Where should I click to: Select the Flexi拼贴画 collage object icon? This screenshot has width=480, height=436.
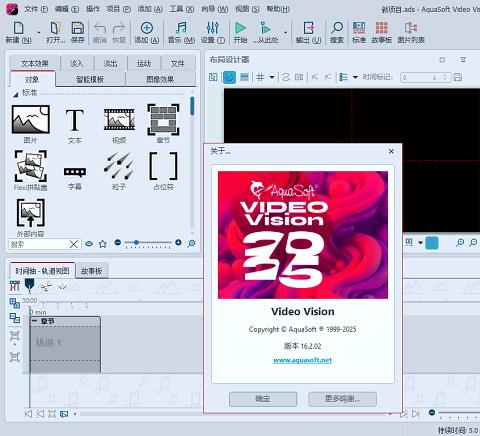(31, 166)
